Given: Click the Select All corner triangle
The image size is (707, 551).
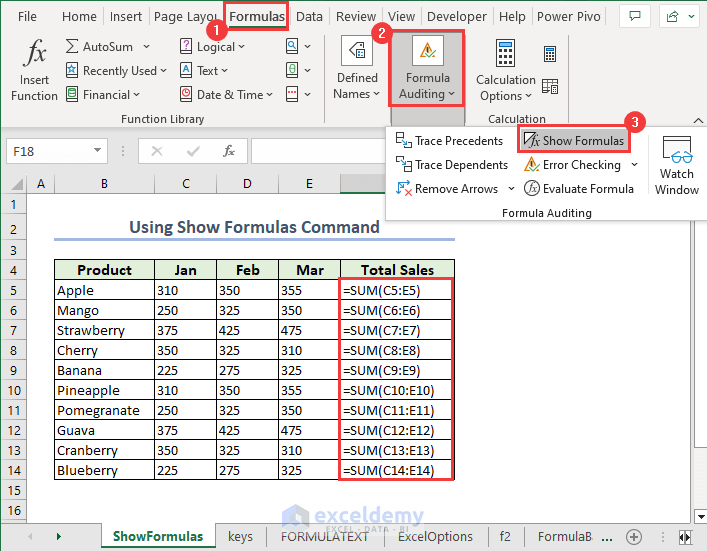Looking at the screenshot, I should 16,184.
